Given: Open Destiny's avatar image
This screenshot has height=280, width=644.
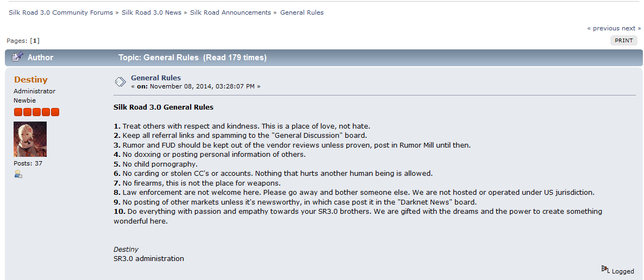Looking at the screenshot, I should pos(30,139).
